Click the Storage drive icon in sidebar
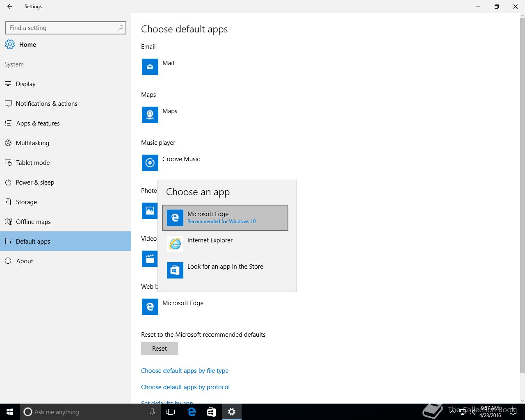 (8, 202)
